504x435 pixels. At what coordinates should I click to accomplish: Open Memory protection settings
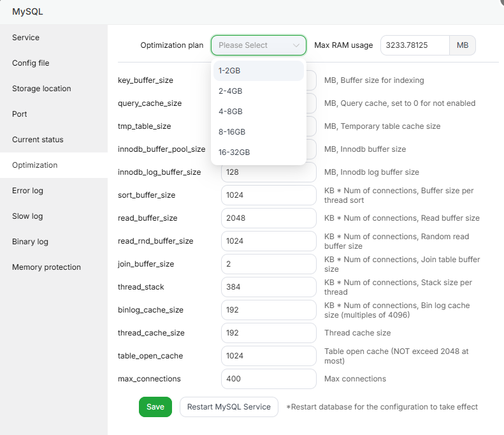click(x=54, y=267)
